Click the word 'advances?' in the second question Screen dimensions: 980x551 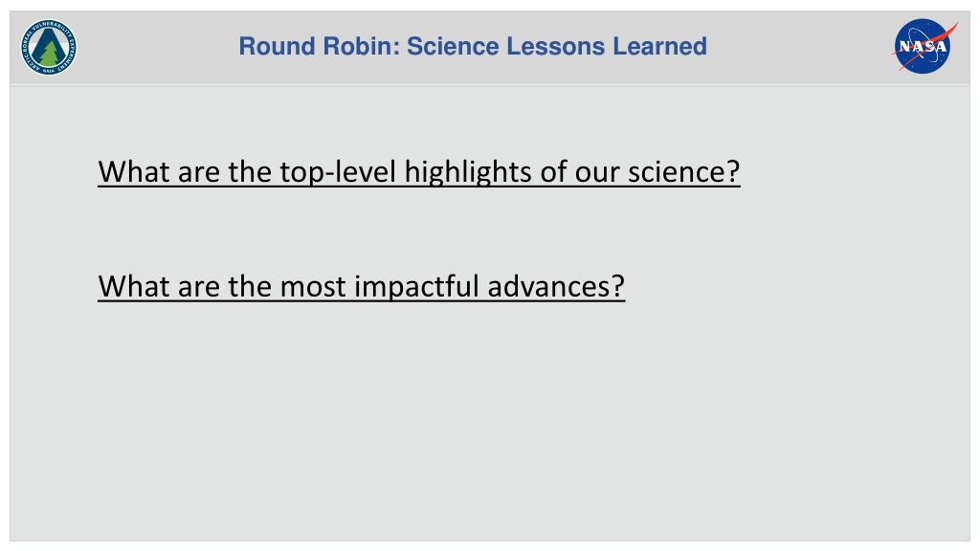556,287
